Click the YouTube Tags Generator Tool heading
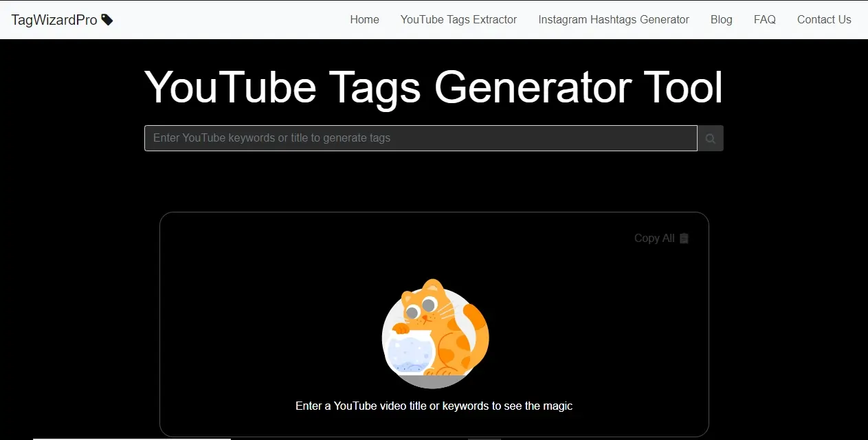 pos(434,87)
